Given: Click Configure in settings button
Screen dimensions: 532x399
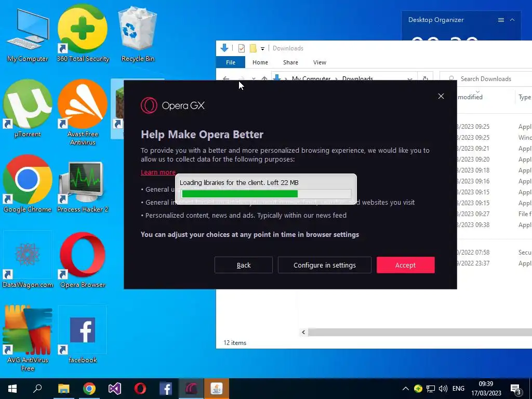Looking at the screenshot, I should click(325, 265).
